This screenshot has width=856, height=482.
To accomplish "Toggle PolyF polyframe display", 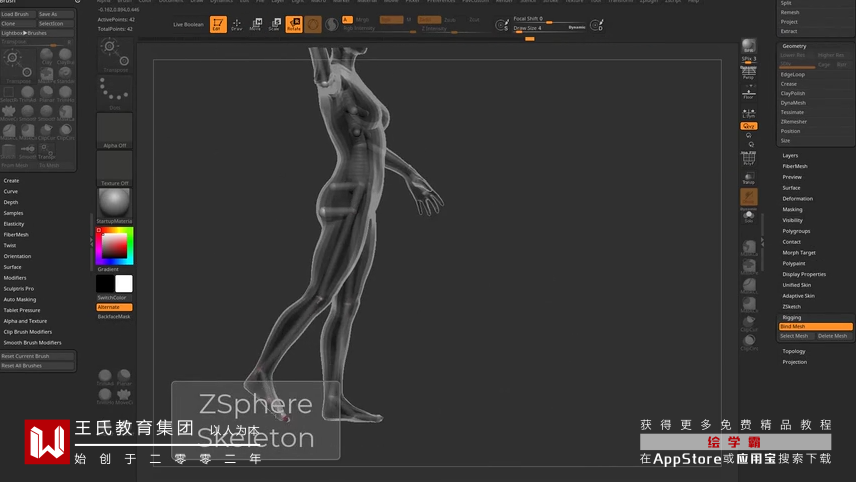I will click(748, 159).
